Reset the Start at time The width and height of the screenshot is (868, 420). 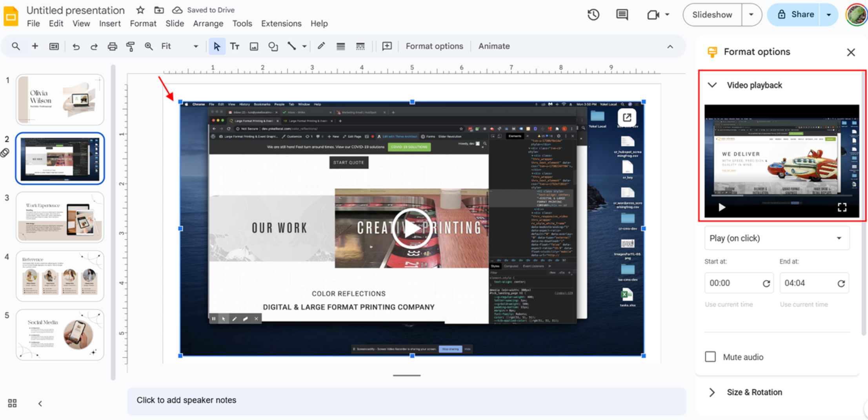766,284
